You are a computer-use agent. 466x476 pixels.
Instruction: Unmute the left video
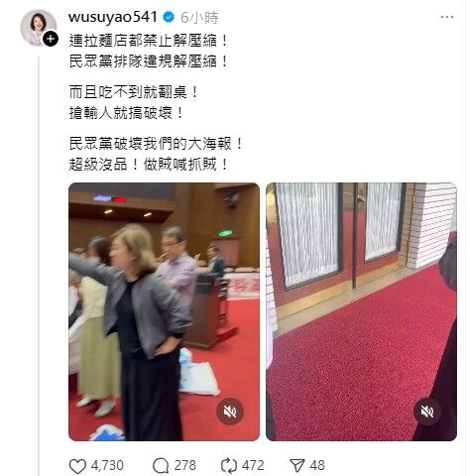tap(230, 412)
